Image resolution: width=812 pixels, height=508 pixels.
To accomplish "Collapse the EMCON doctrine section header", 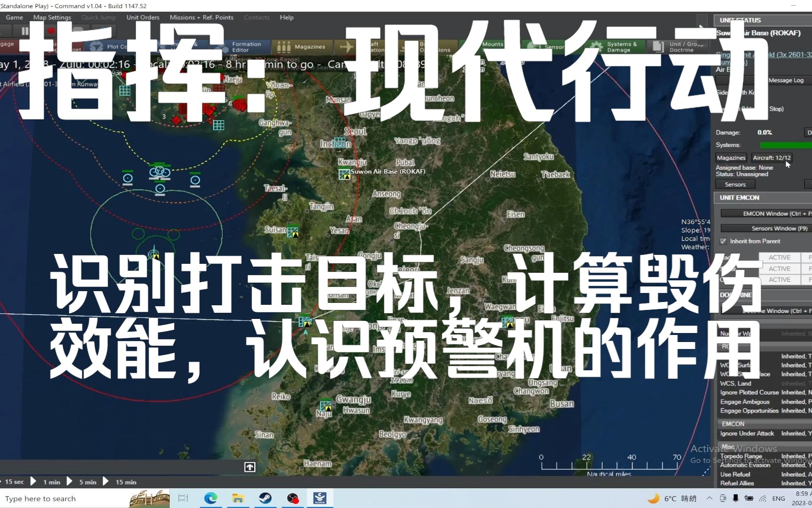I will pos(764,424).
